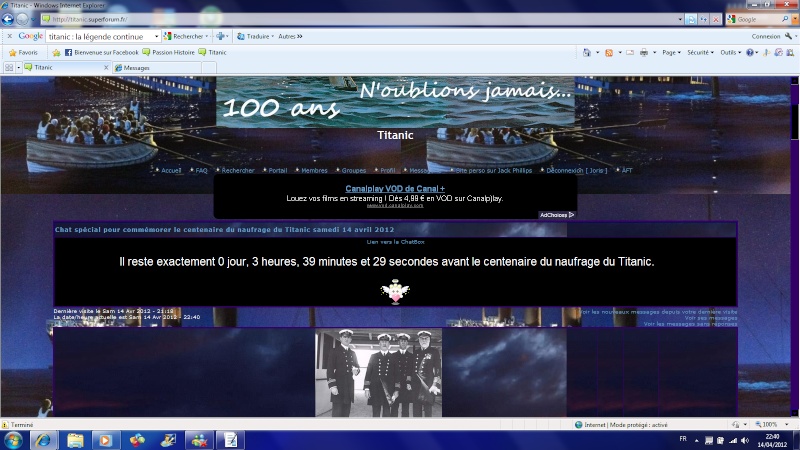Go back with the browser Back arrow
Image resolution: width=800 pixels, height=450 pixels.
(7, 19)
